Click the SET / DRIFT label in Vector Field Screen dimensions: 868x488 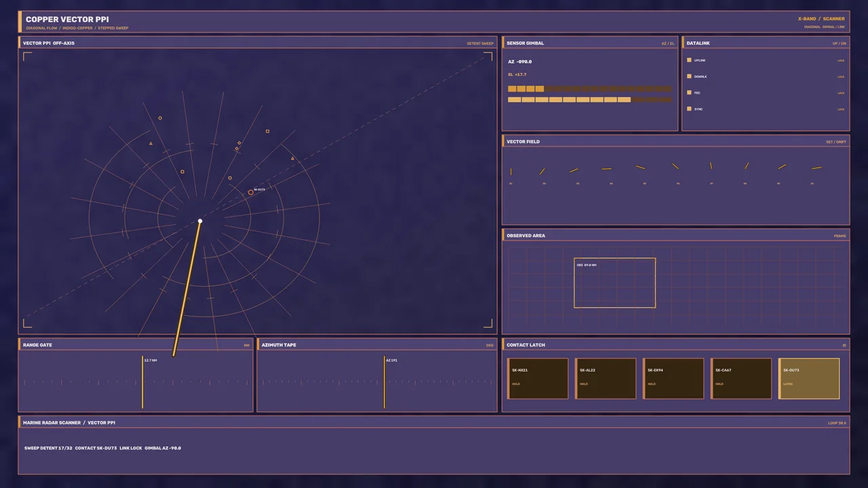coord(836,142)
